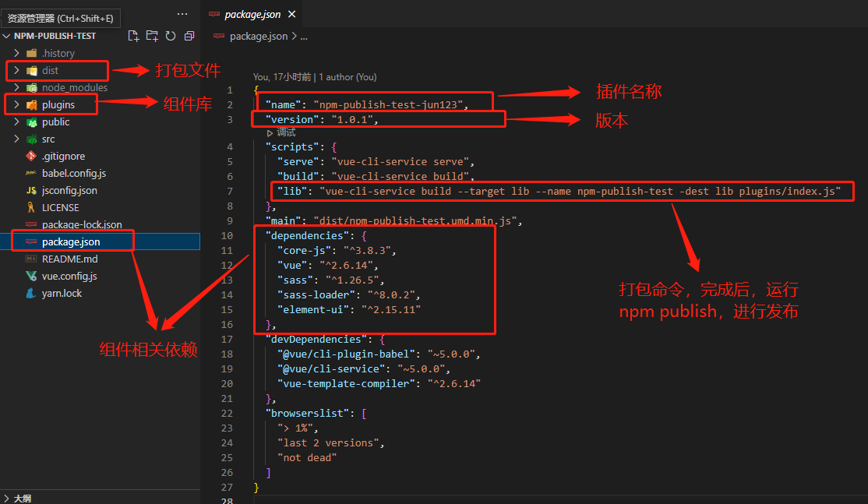Click the .history folder icon
This screenshot has width=868, height=504.
[31, 53]
